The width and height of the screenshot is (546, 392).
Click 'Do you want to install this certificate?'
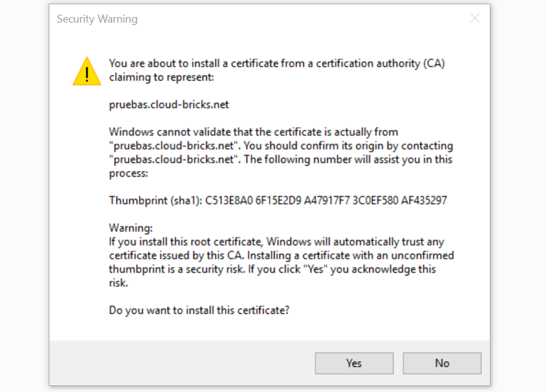(199, 310)
